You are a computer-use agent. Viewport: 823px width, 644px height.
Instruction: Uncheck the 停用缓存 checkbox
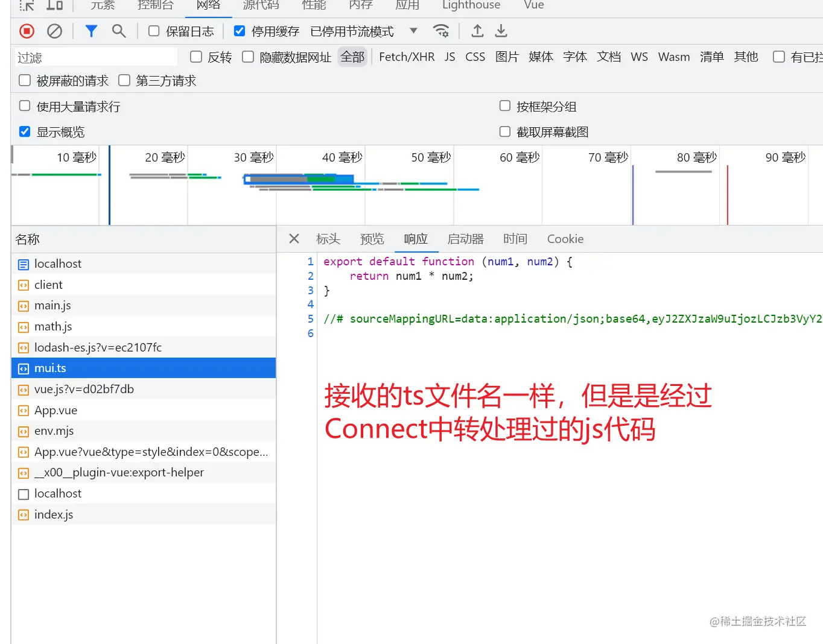(240, 31)
